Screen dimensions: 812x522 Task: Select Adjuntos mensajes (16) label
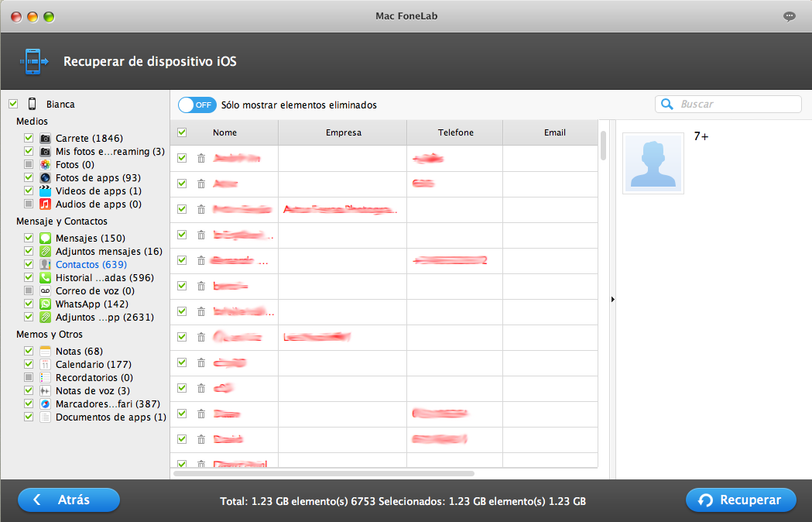(x=109, y=252)
